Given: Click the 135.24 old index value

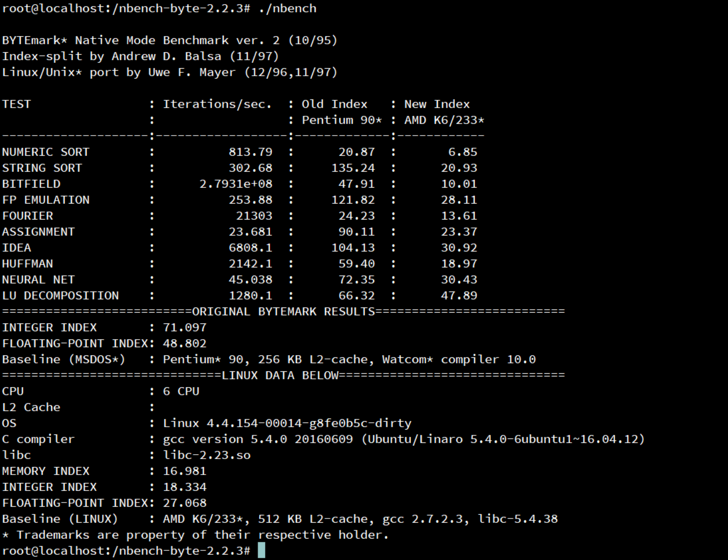Looking at the screenshot, I should pos(353,168).
